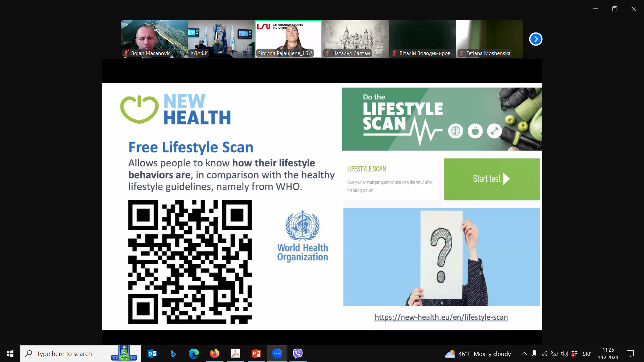Click the New Health logo

(x=175, y=109)
